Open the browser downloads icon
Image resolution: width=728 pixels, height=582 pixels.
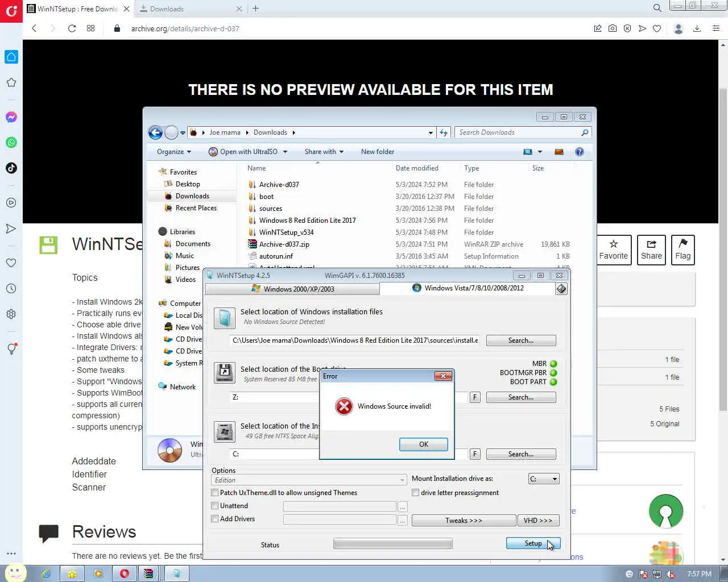pos(697,28)
